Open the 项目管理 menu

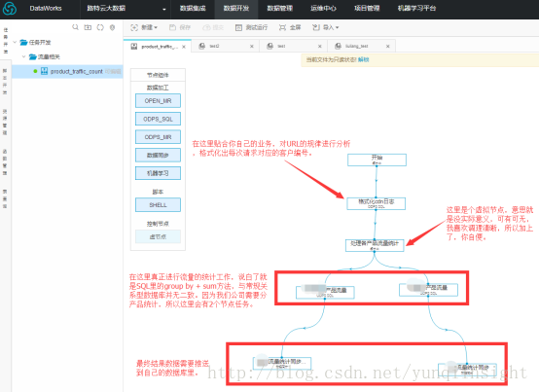click(x=367, y=8)
